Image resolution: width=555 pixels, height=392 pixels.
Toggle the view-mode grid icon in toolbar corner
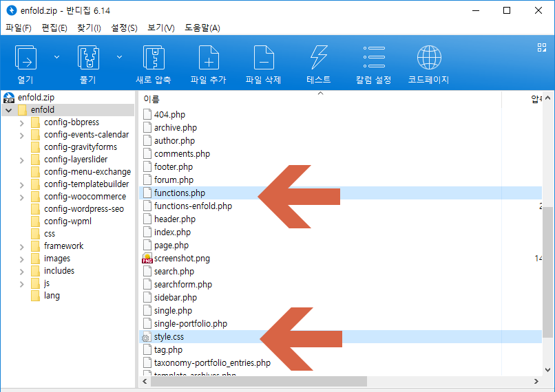(x=541, y=47)
